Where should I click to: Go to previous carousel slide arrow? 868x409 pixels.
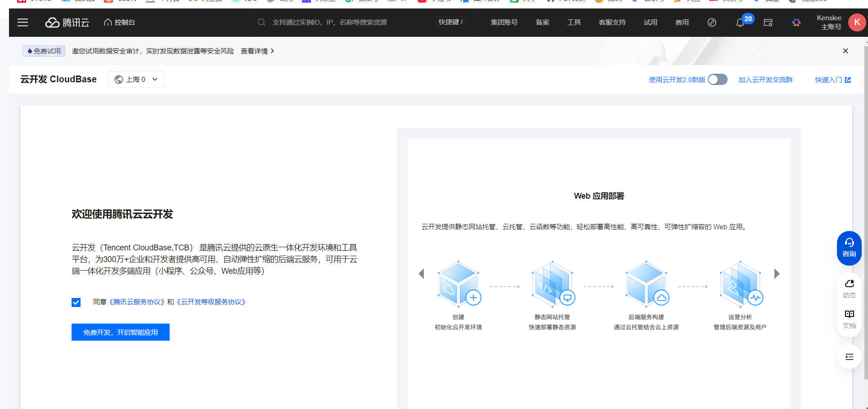coord(422,274)
